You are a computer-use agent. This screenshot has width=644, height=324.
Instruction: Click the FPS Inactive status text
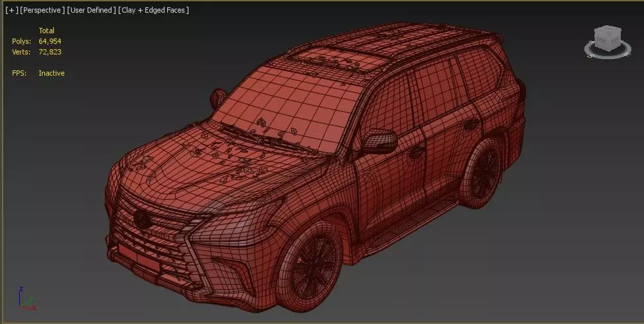(51, 73)
